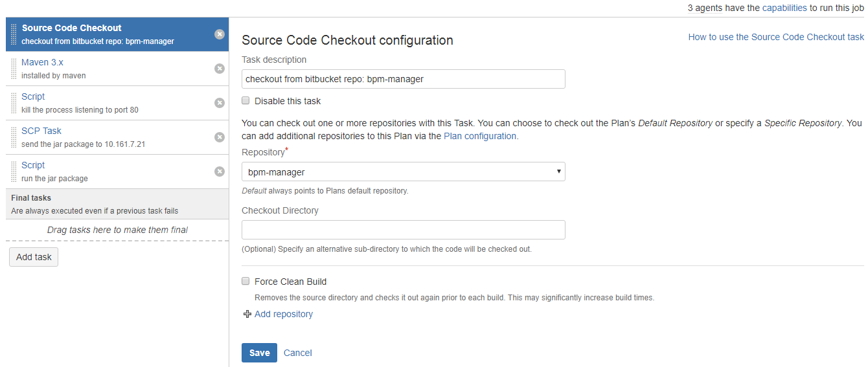Viewport: 868px width, 367px height.
Task: Delete the SCP Task entry
Action: (x=220, y=137)
